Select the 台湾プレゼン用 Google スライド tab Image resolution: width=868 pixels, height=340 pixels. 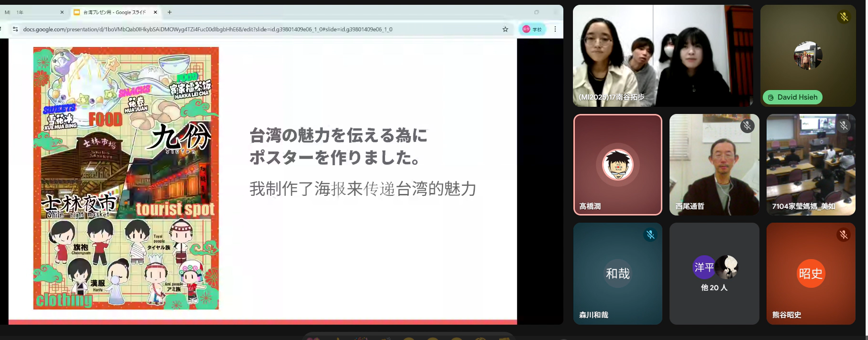click(x=115, y=12)
